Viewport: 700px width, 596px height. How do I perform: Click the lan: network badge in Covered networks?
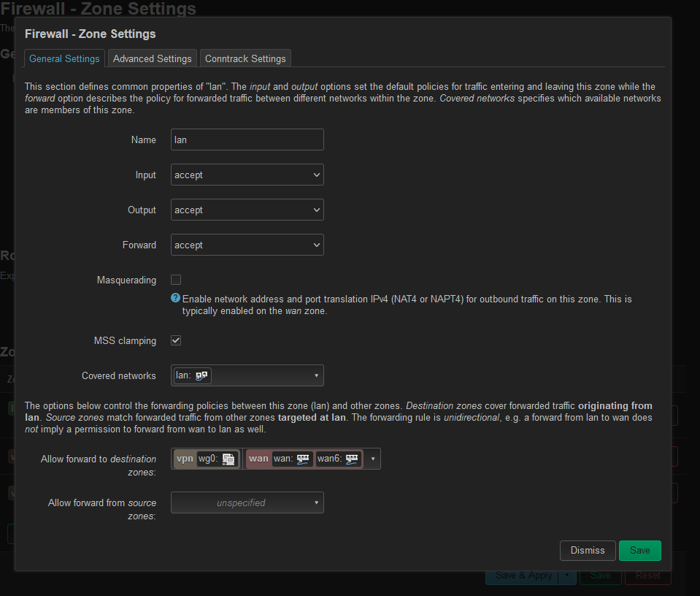click(192, 375)
